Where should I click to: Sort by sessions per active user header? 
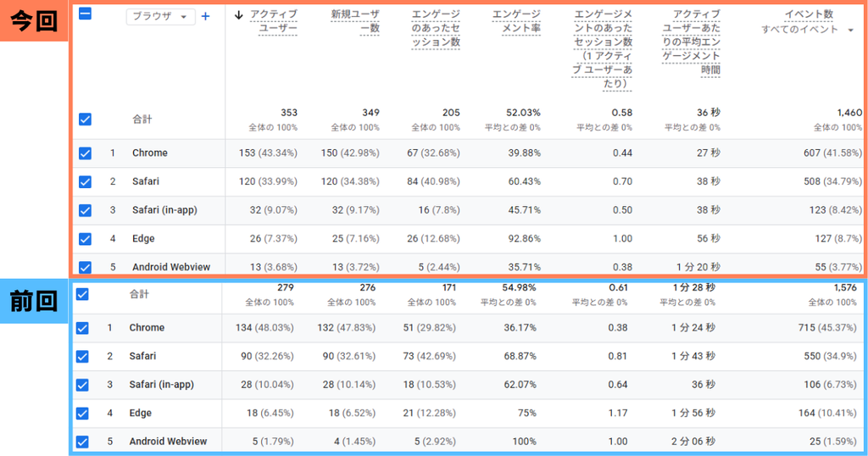pos(603,49)
